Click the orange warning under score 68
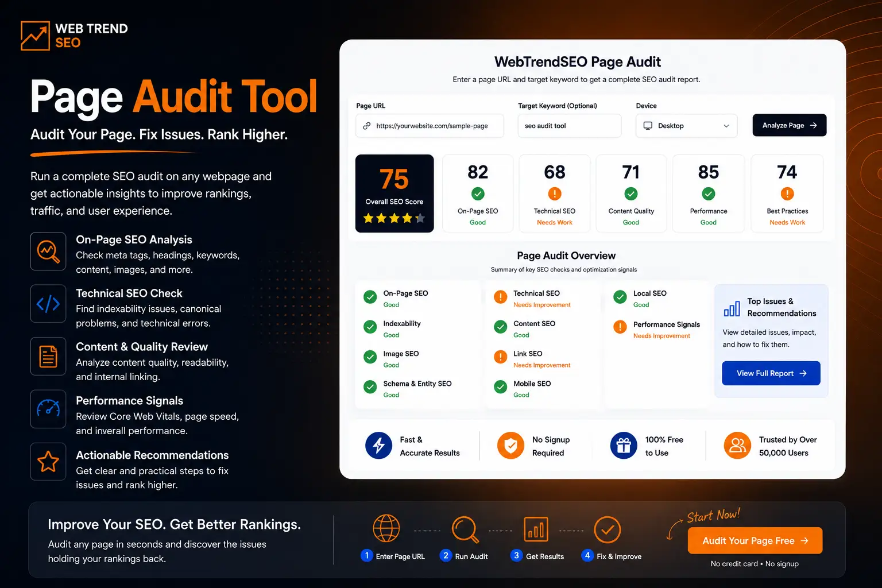882x588 pixels. [x=555, y=194]
